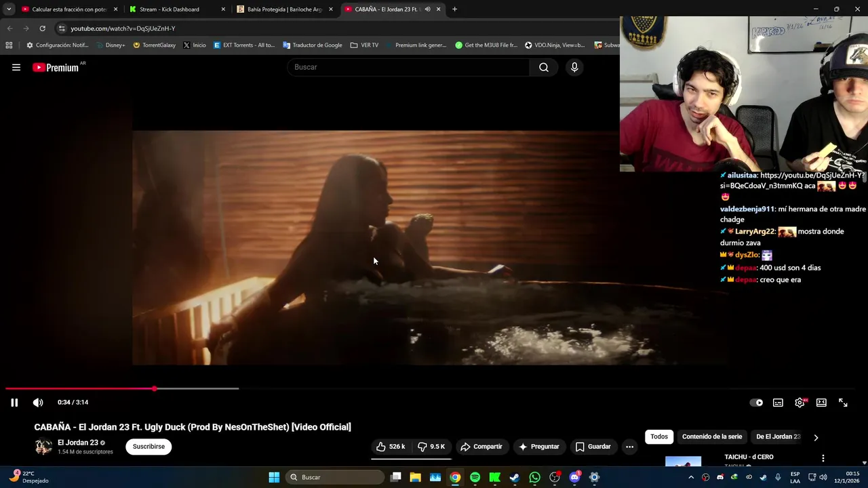
Task: Open El Jordan 23 channel name
Action: tap(78, 443)
